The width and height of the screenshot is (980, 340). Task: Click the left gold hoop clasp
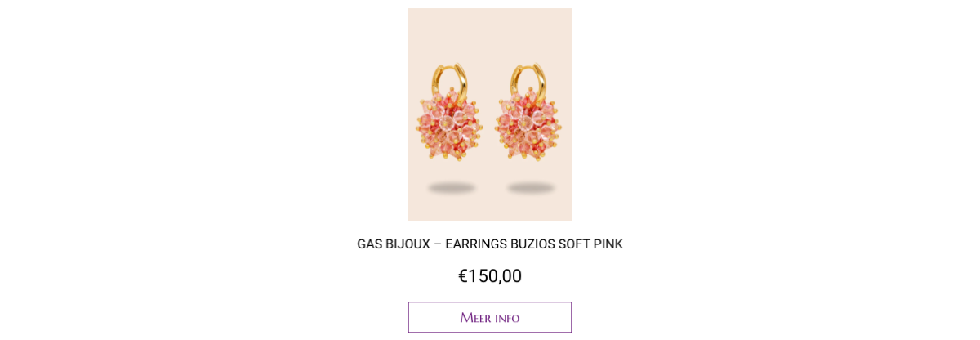(451, 83)
